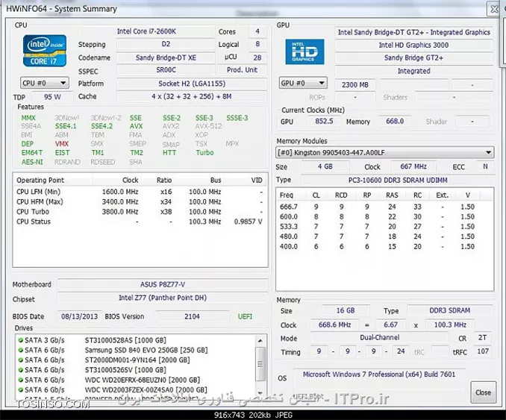Click the GPU memory clock 668.0 value
The image size is (506, 420).
(395, 122)
